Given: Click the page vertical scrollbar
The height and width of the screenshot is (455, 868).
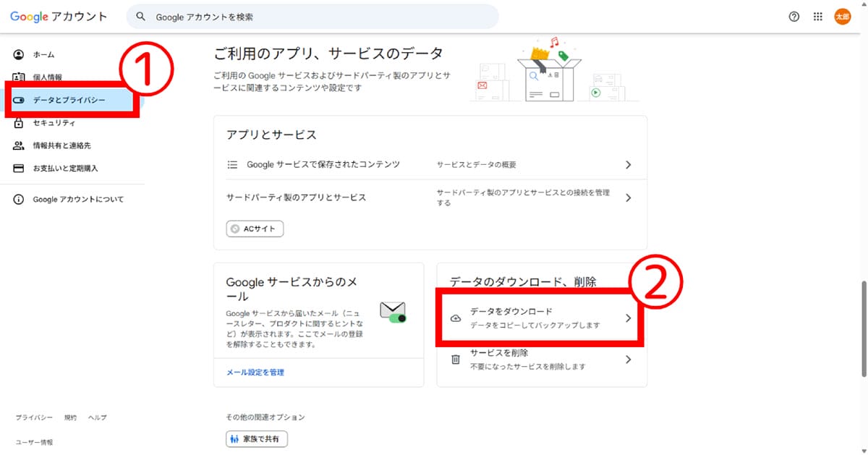Looking at the screenshot, I should (862, 326).
